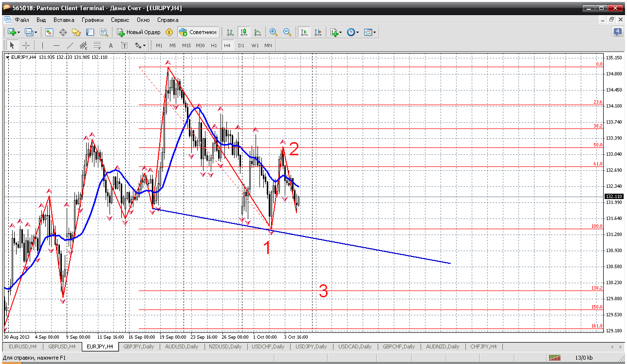
Task: Click the 132.110 current price label
Action: point(613,197)
